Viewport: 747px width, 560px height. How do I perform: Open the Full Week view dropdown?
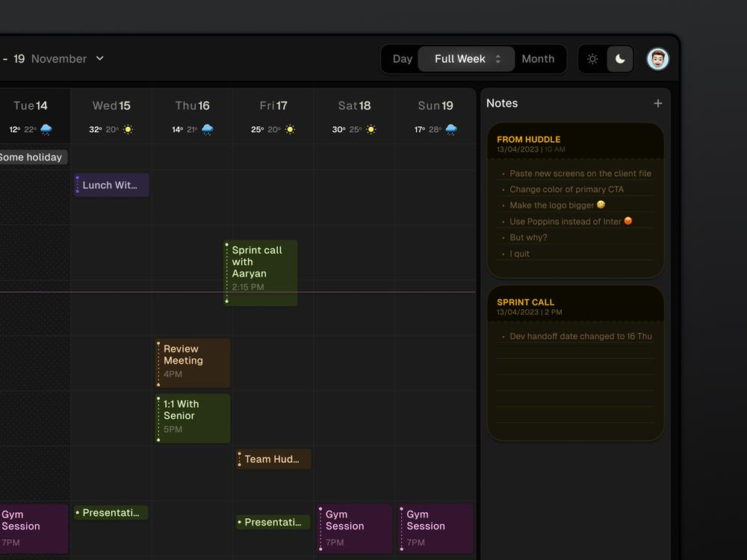[x=466, y=59]
